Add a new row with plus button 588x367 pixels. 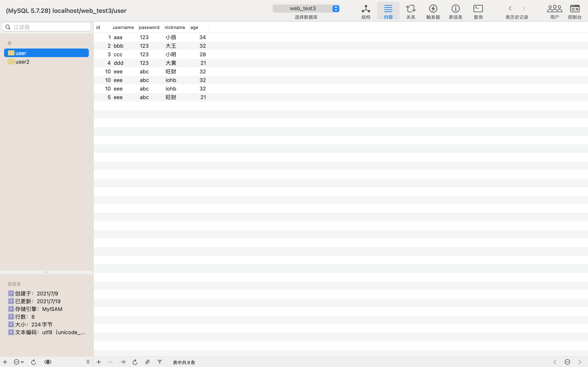(99, 362)
